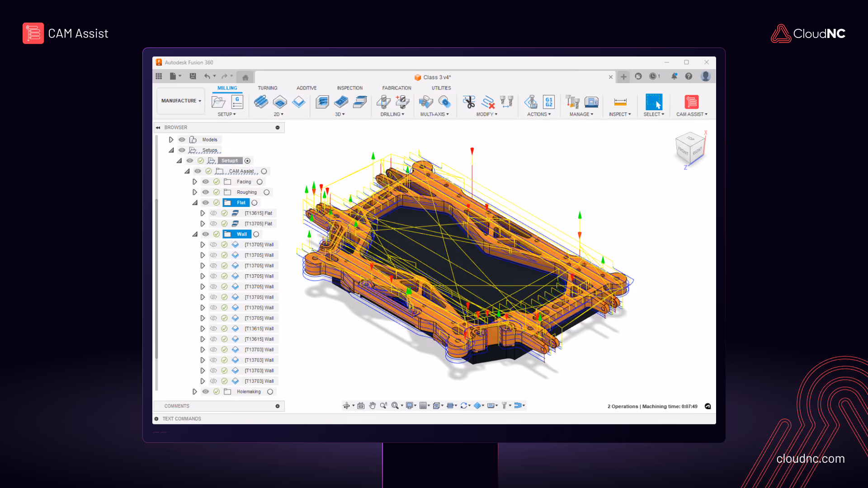Click the Home icon in the top toolbar
This screenshot has width=868, height=488.
[245, 77]
